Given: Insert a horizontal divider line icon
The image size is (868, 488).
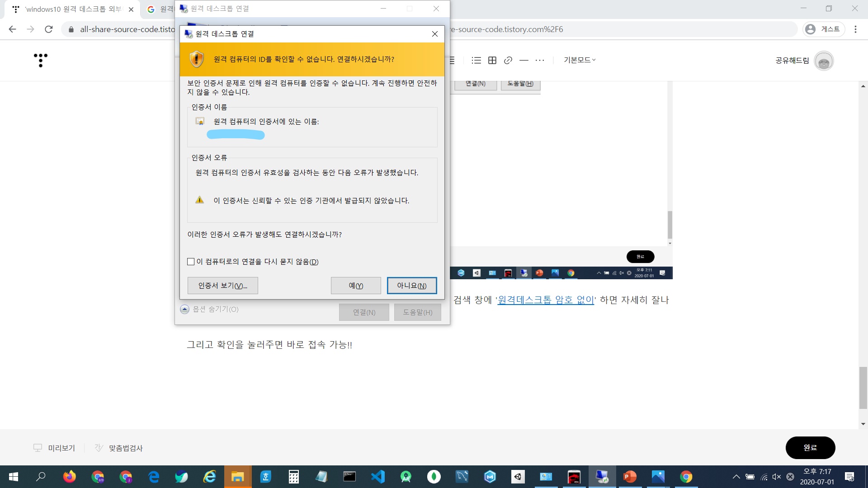Looking at the screenshot, I should click(524, 60).
